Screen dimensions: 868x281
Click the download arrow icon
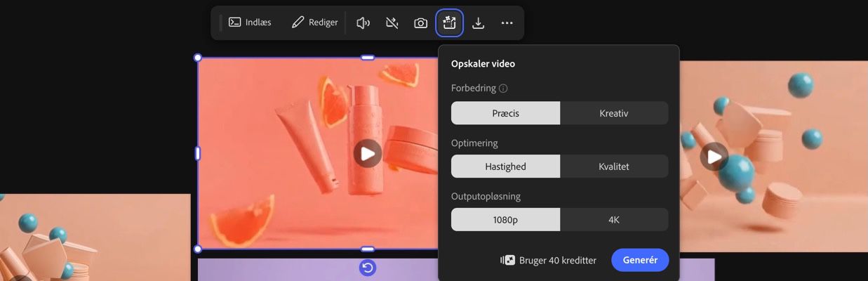point(478,23)
